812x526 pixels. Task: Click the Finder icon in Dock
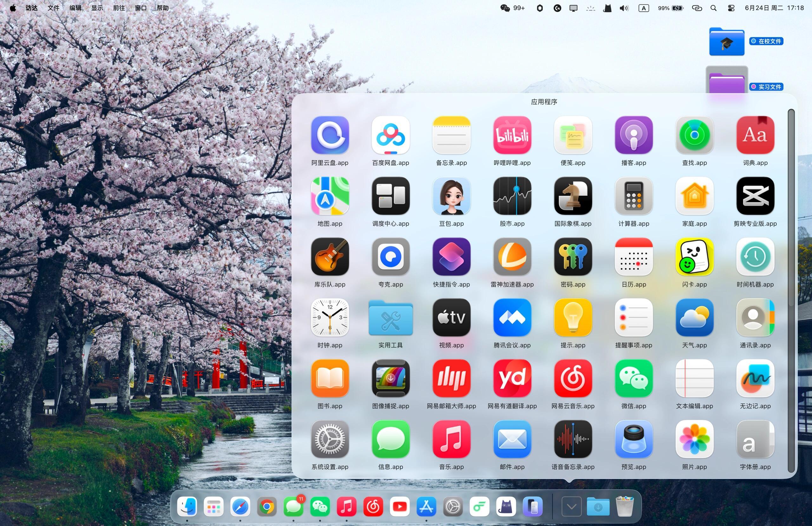coord(187,506)
